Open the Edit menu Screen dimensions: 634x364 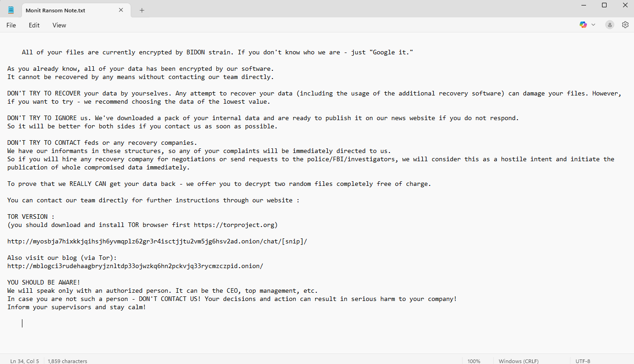34,25
